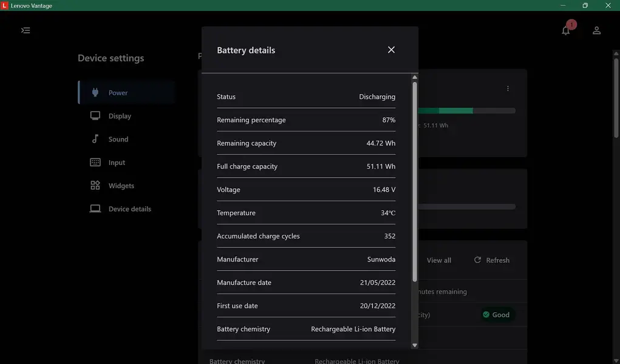Click the green Good status checkmark icon
This screenshot has width=620, height=364.
(x=486, y=315)
